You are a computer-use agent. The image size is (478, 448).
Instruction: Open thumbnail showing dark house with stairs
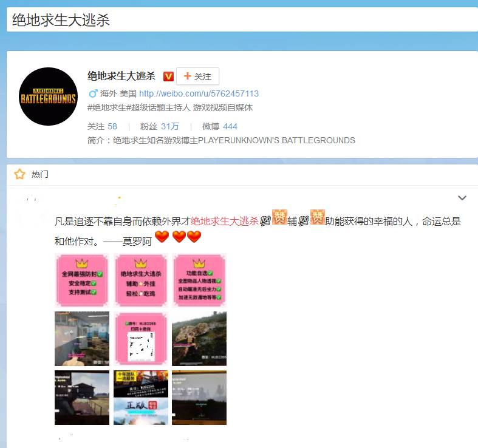click(82, 398)
